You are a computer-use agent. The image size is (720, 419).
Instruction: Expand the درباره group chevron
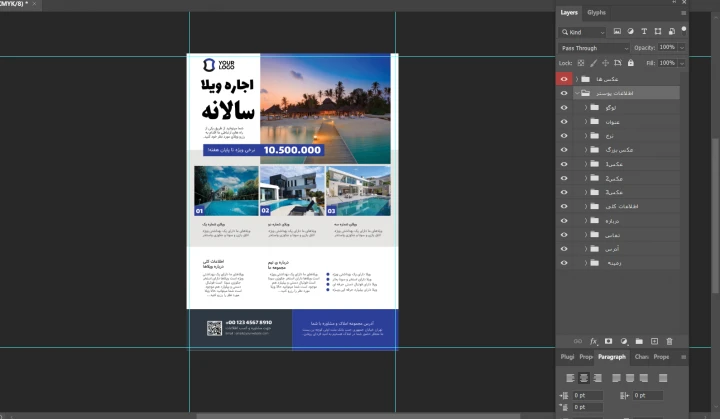coord(586,221)
